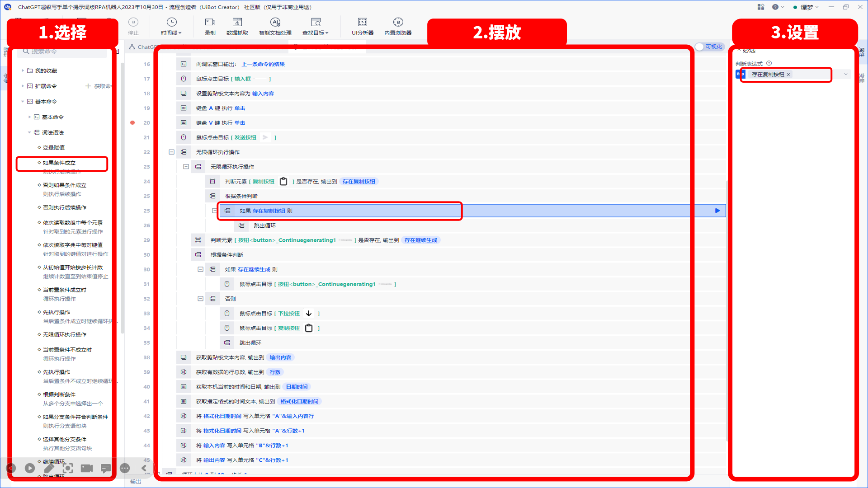This screenshot has height=488, width=868.
Task: Open the comment bubble icon on recorder overlay
Action: coord(106,468)
